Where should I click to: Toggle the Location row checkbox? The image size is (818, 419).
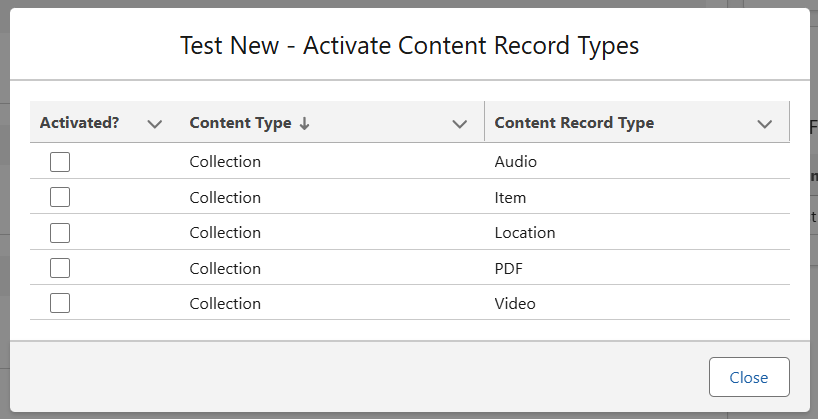pyautogui.click(x=60, y=233)
